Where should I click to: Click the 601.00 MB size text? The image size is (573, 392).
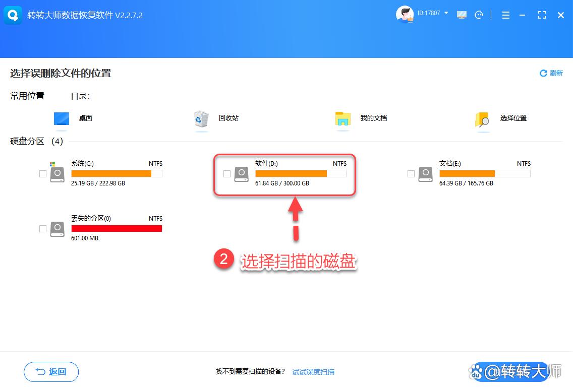pyautogui.click(x=85, y=238)
